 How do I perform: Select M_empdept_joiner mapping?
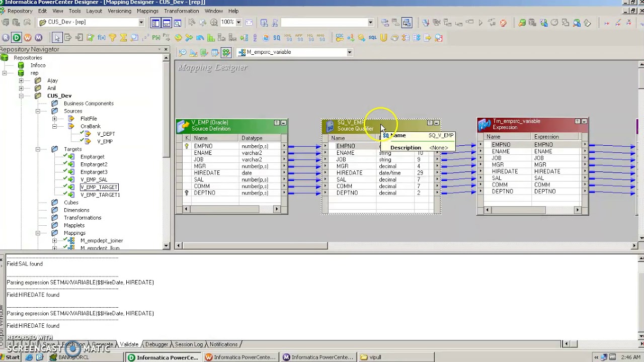(102, 241)
